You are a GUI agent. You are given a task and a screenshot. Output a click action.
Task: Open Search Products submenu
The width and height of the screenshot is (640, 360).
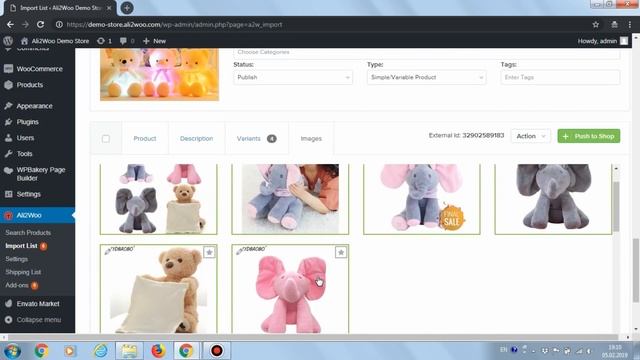(28, 233)
